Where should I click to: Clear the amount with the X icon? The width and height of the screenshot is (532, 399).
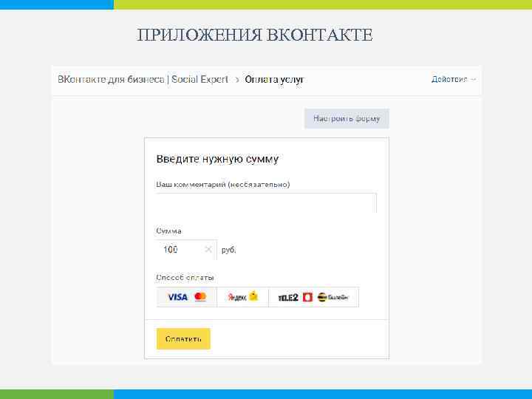(x=208, y=250)
